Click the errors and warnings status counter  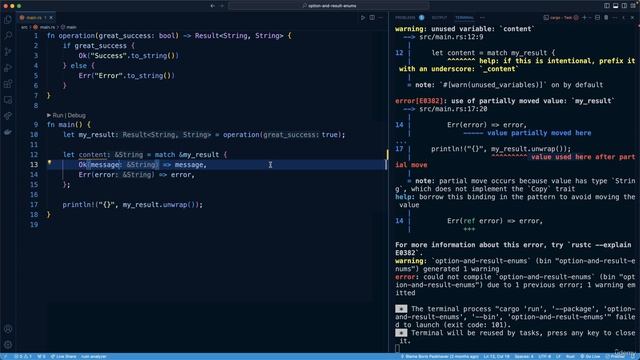[23, 356]
